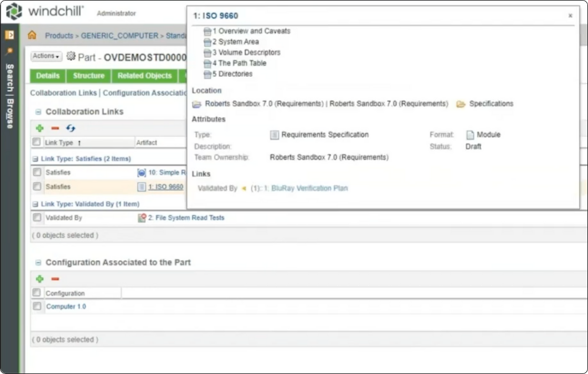Collapse Link Type: Satisfies group

[x=35, y=159]
